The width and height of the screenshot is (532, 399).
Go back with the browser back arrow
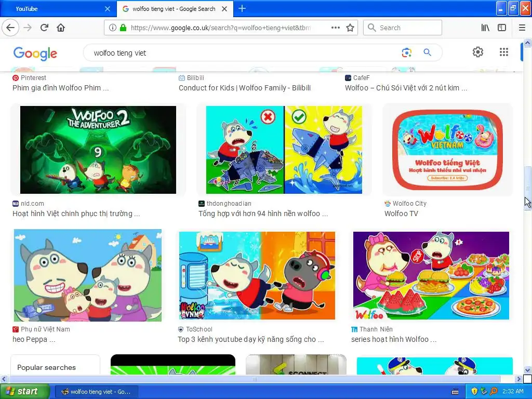point(10,28)
